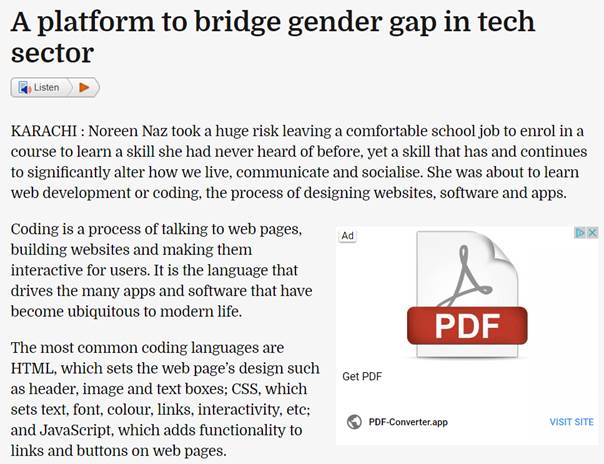Screen dimensions: 604x464
Task: Click the Listen speaker icon
Action: [24, 88]
